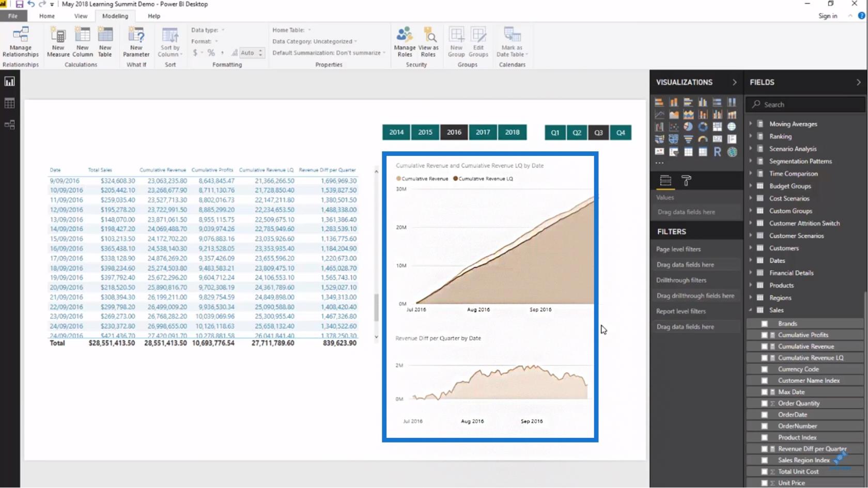The height and width of the screenshot is (488, 868).
Task: Click Manage Relationships in the ribbon
Action: (x=21, y=42)
